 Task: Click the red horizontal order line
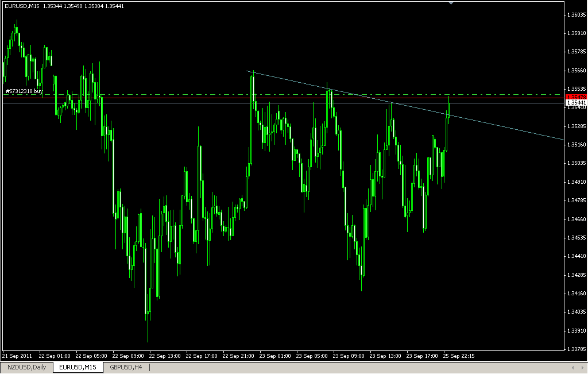click(x=172, y=99)
